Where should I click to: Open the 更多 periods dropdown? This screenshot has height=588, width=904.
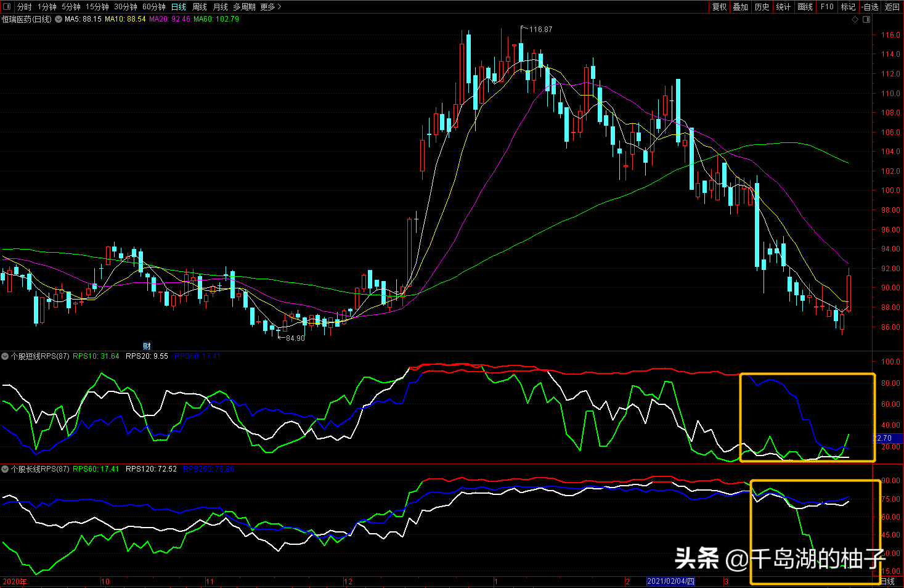point(271,7)
